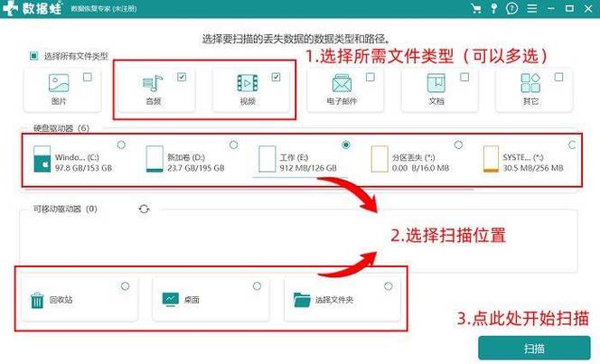Click the 回收站 recycle bin icon

pos(37,300)
